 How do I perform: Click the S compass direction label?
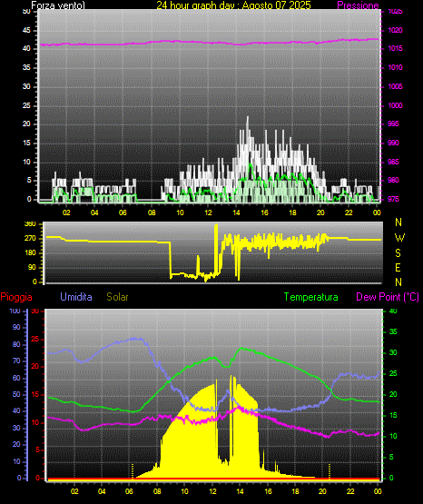[398, 253]
